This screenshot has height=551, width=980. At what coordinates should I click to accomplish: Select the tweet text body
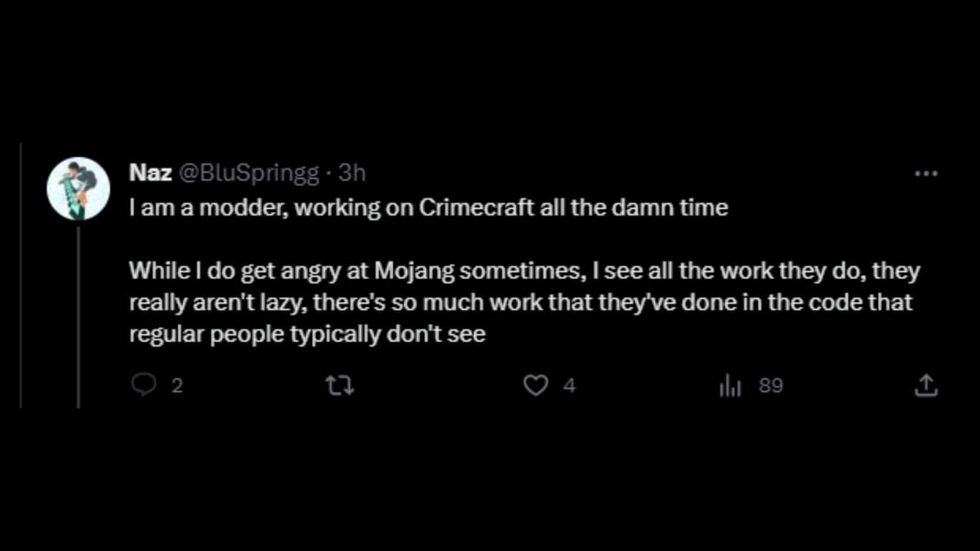click(x=490, y=269)
